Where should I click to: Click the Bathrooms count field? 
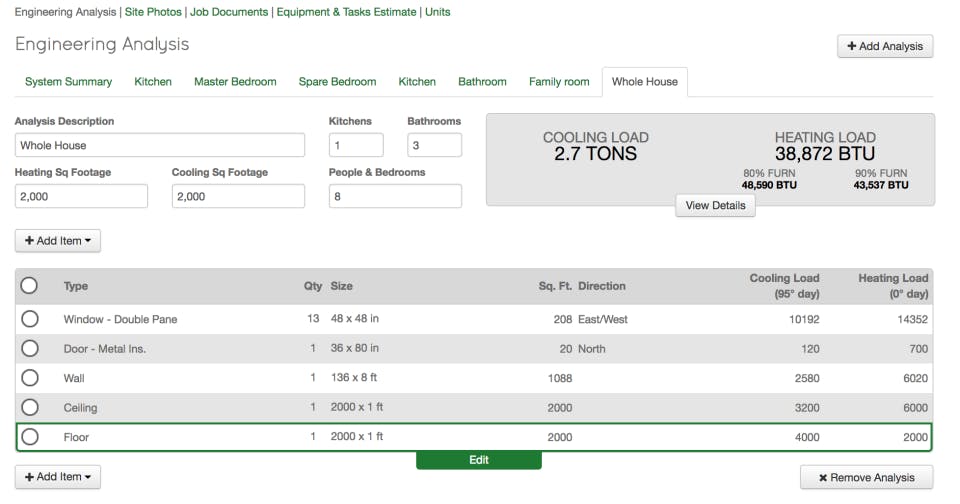tap(435, 145)
